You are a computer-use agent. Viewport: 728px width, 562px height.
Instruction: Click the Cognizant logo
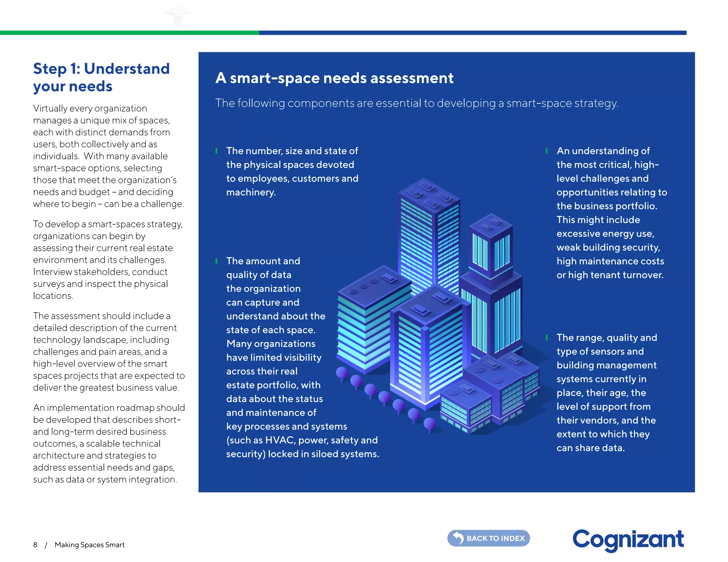(628, 539)
